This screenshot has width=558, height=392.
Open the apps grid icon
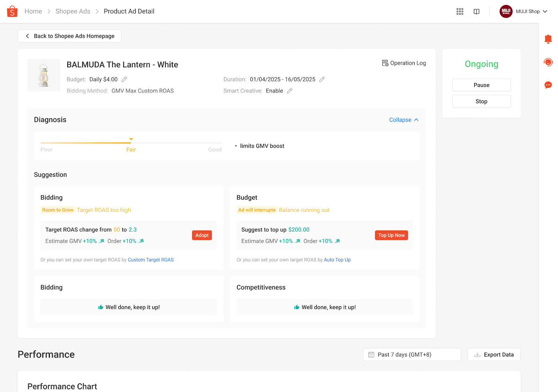click(460, 12)
